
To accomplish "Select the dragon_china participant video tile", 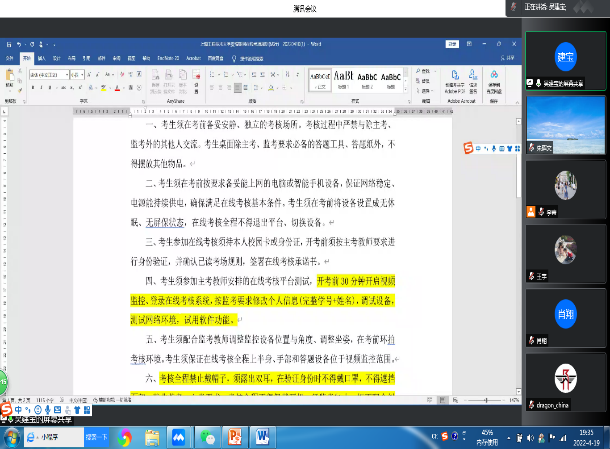I will [565, 378].
